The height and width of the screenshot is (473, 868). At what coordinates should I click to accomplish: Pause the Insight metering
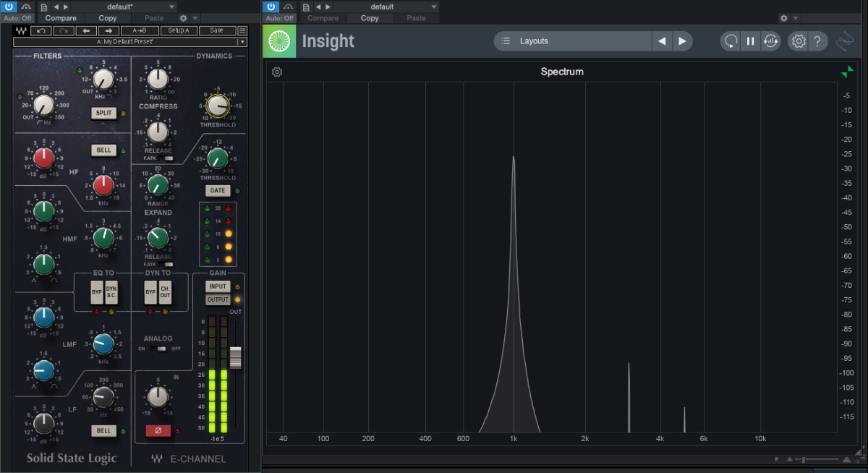tap(751, 41)
